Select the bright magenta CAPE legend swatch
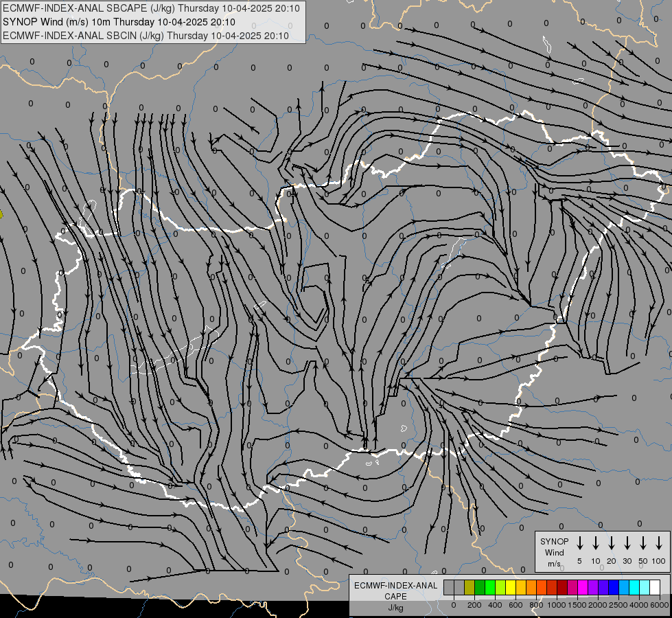 [583, 588]
